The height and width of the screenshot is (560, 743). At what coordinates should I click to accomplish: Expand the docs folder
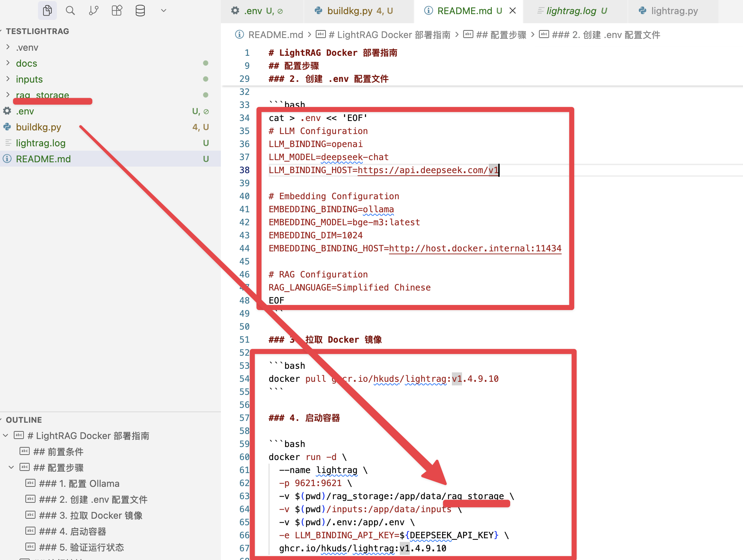pos(26,63)
